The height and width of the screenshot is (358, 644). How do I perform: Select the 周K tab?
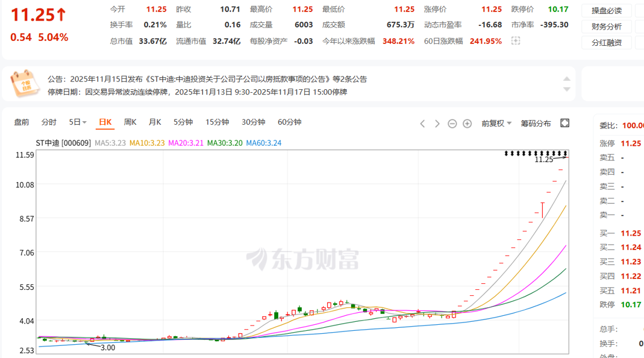[x=130, y=122]
